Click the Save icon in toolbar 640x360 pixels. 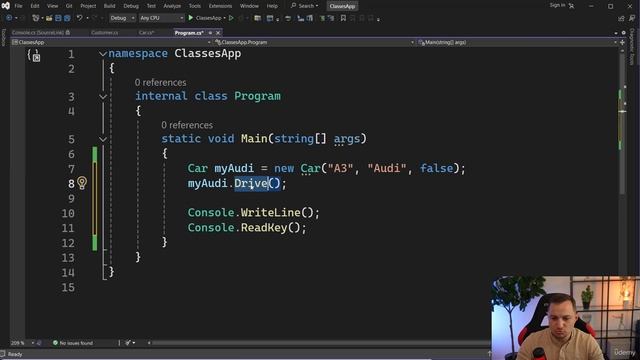pyautogui.click(x=58, y=18)
